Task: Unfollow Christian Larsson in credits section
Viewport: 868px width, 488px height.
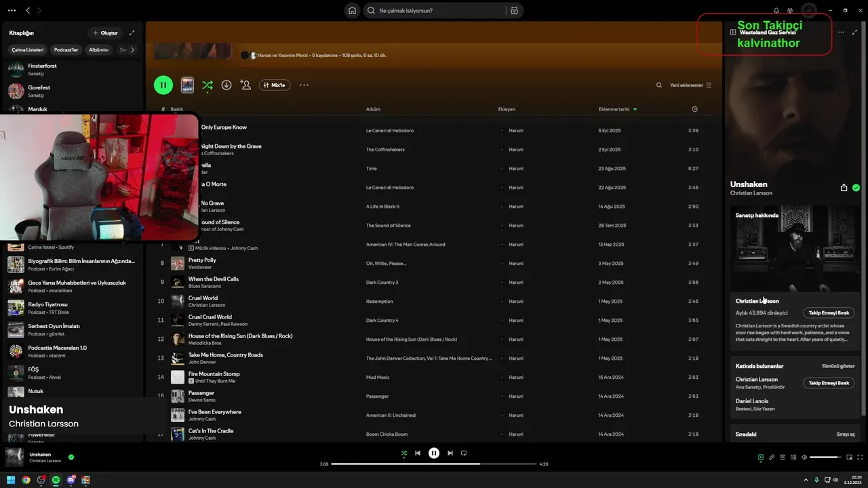Action: click(829, 383)
